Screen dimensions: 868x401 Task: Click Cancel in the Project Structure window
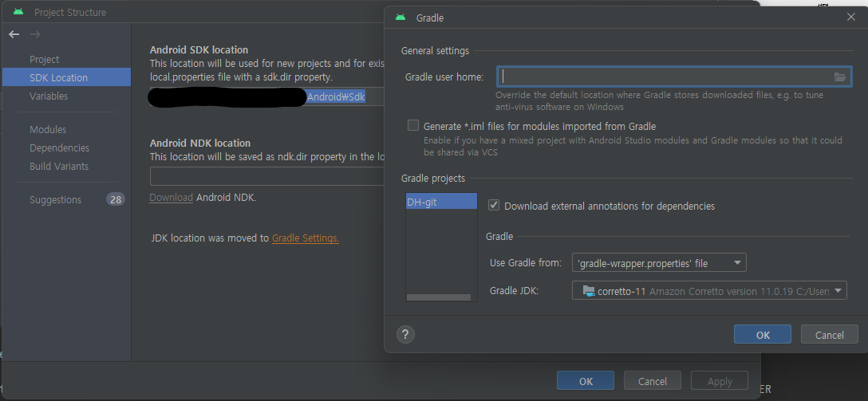pyautogui.click(x=652, y=381)
